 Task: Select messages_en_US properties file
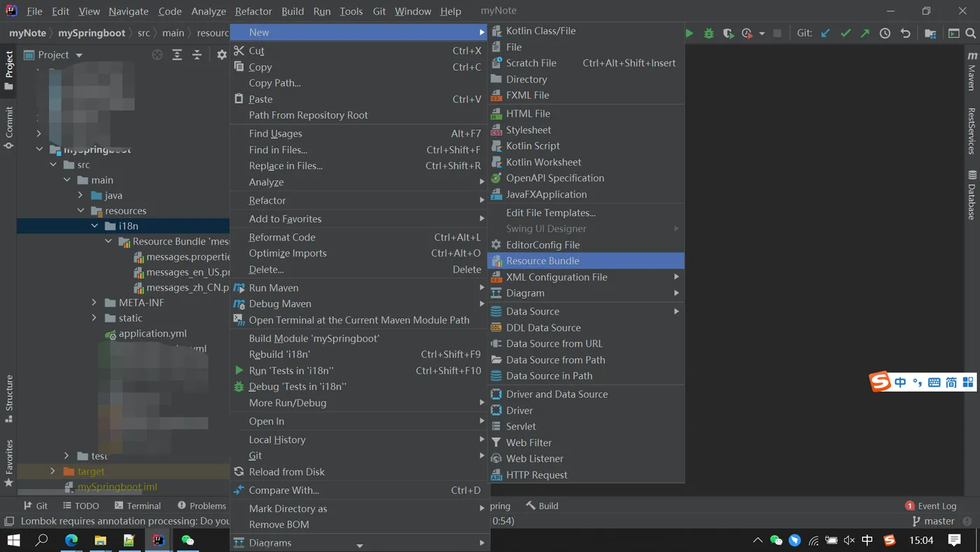click(181, 272)
